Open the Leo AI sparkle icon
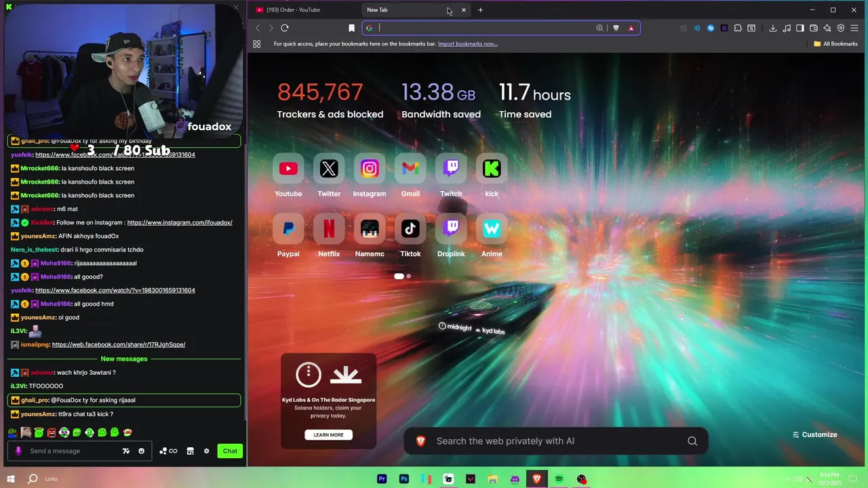Image resolution: width=868 pixels, height=488 pixels. point(827,28)
